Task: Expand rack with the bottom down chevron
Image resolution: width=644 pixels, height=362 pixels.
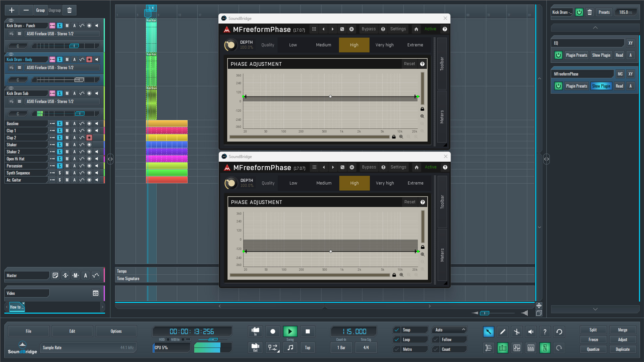Action: 595,309
